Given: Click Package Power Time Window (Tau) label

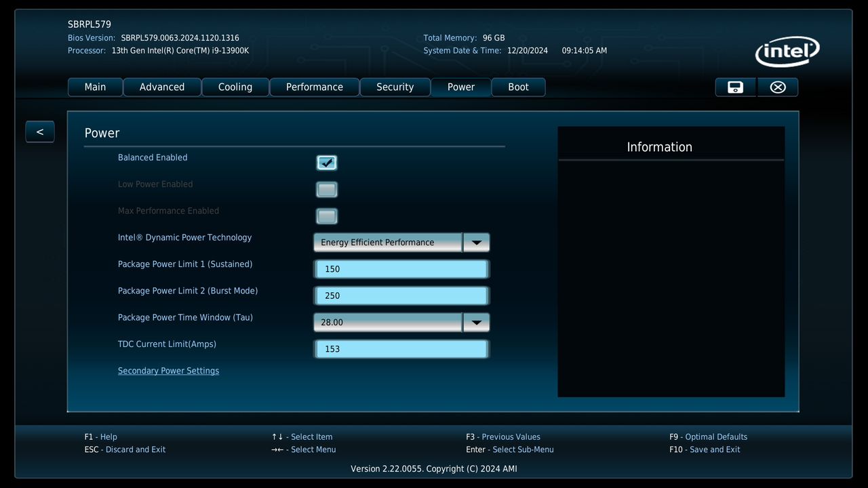Looking at the screenshot, I should click(185, 318).
